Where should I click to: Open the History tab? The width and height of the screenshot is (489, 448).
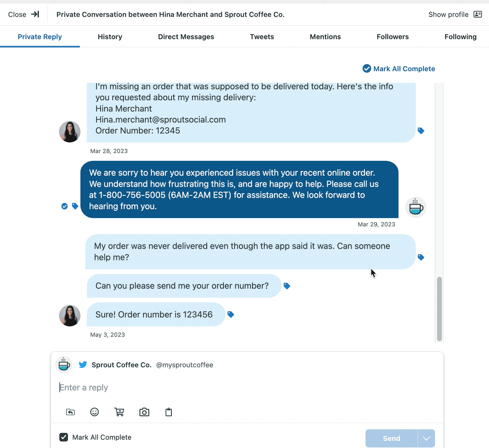pyautogui.click(x=110, y=37)
